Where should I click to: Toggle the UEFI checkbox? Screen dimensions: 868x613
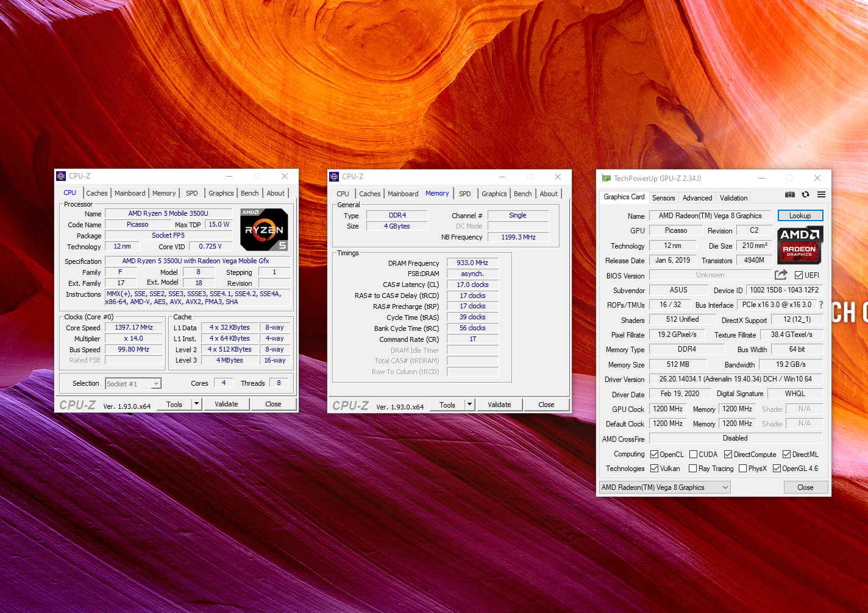tap(799, 275)
